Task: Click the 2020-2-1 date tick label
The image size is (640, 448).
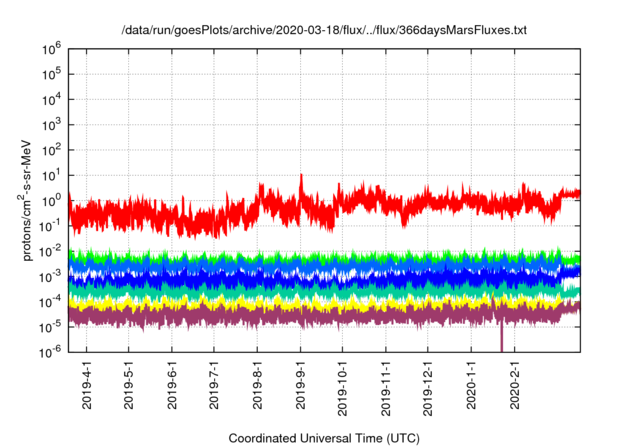Action: click(x=515, y=386)
